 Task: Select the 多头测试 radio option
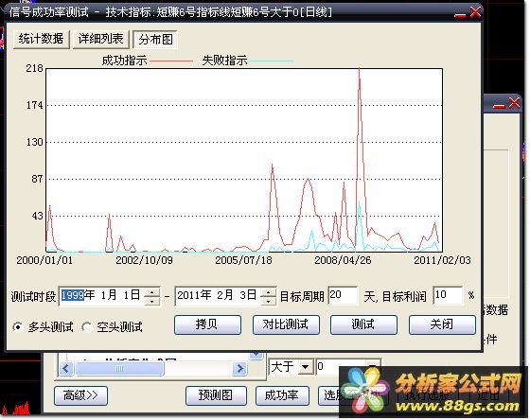tap(17, 327)
